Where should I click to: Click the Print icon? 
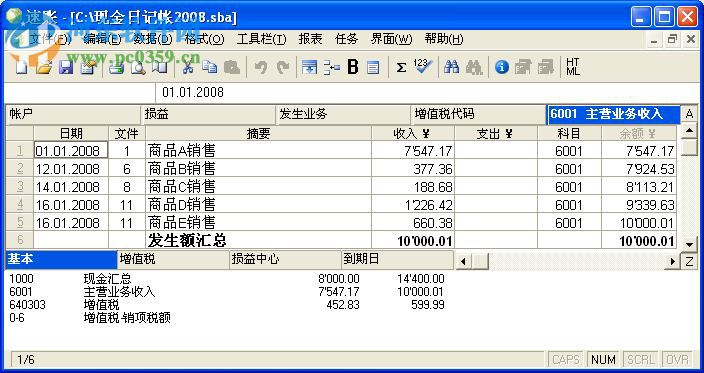117,67
